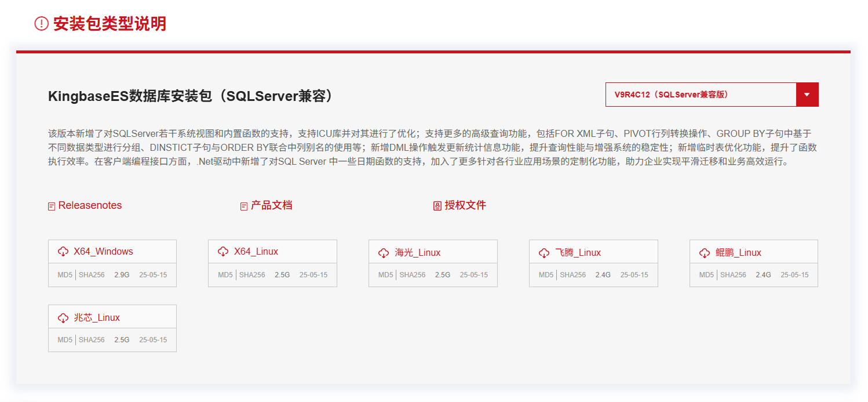The width and height of the screenshot is (868, 402).
Task: Click the license icon beside 授权文件
Action: [437, 206]
